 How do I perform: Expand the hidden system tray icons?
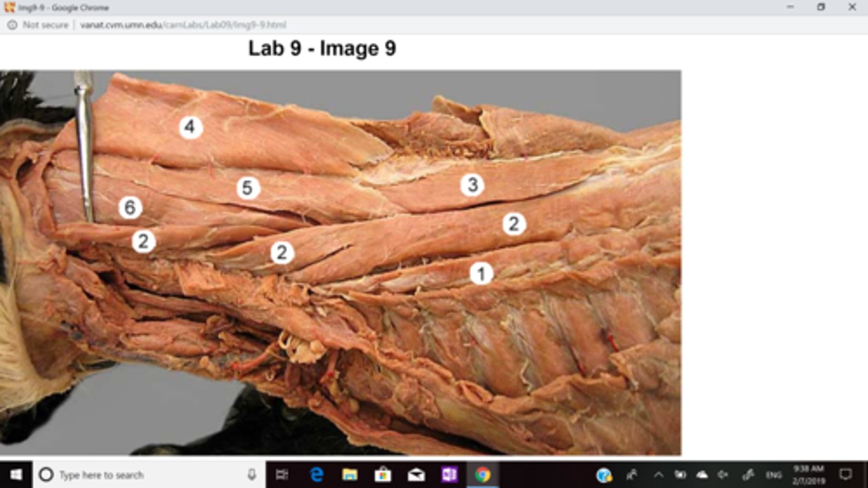coord(658,475)
